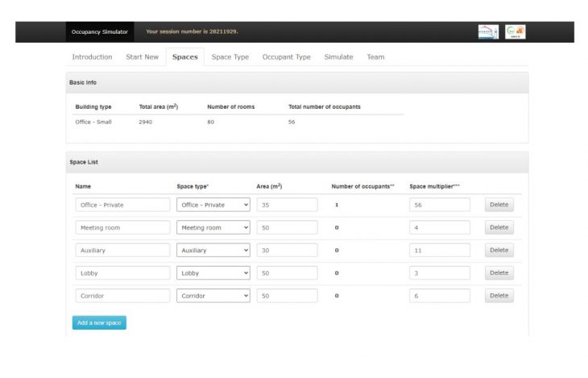Open the Team tab
Screen dimensions: 588x378
click(x=375, y=57)
